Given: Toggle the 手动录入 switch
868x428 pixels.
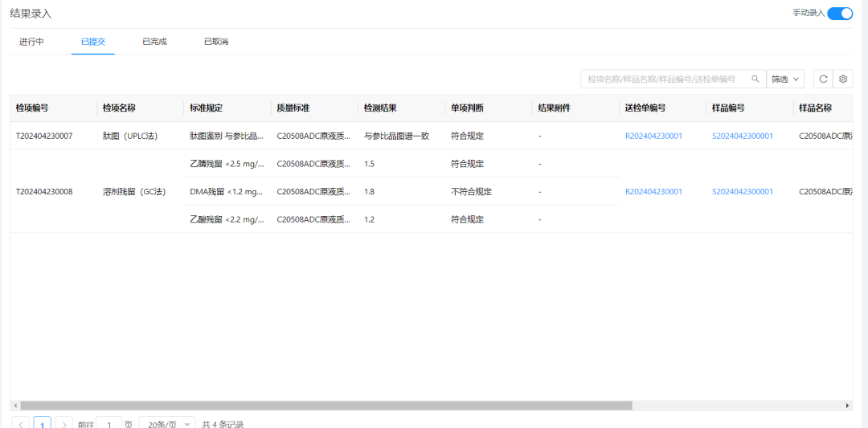Looking at the screenshot, I should [x=840, y=14].
